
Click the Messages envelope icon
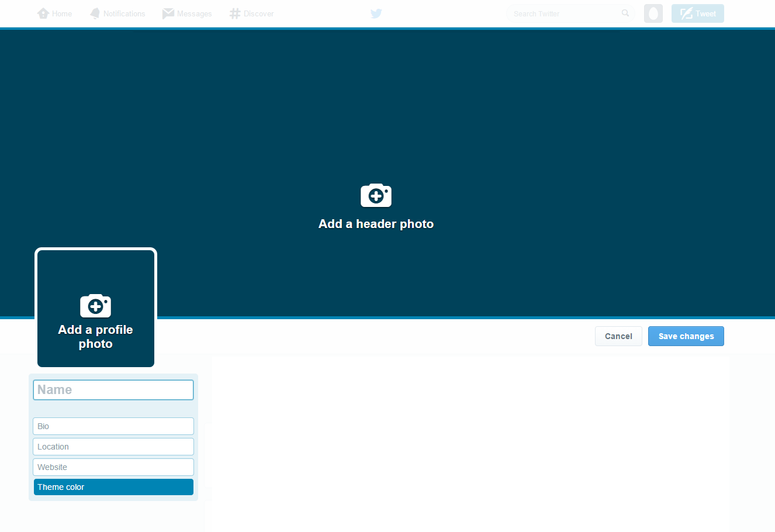(x=168, y=13)
